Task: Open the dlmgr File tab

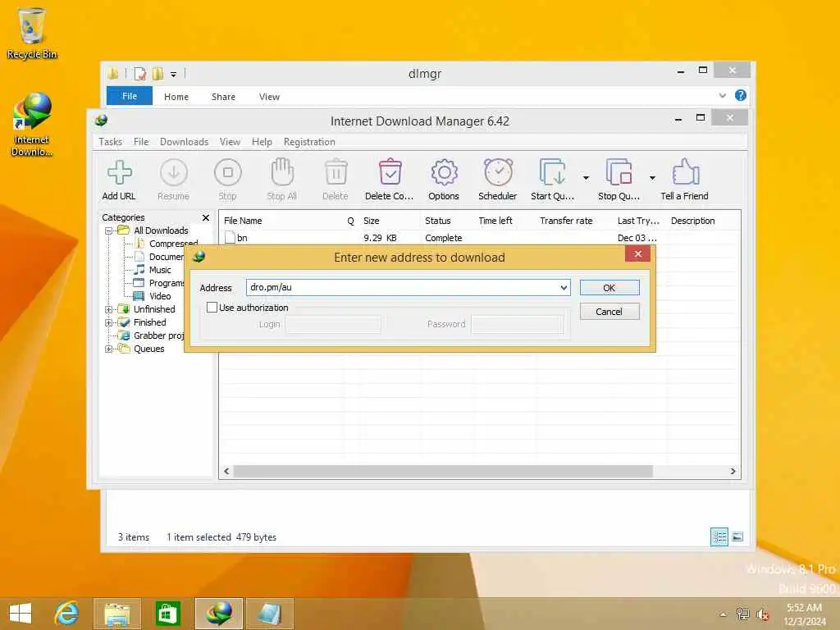Action: point(130,96)
